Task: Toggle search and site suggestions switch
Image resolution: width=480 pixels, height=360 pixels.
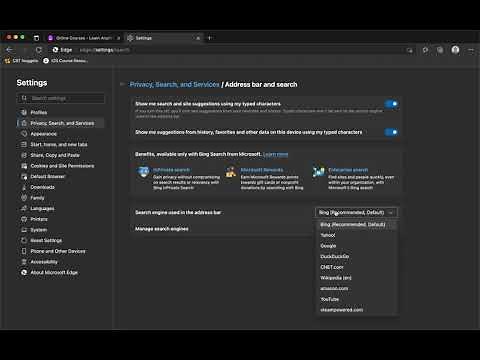Action: coord(391,104)
